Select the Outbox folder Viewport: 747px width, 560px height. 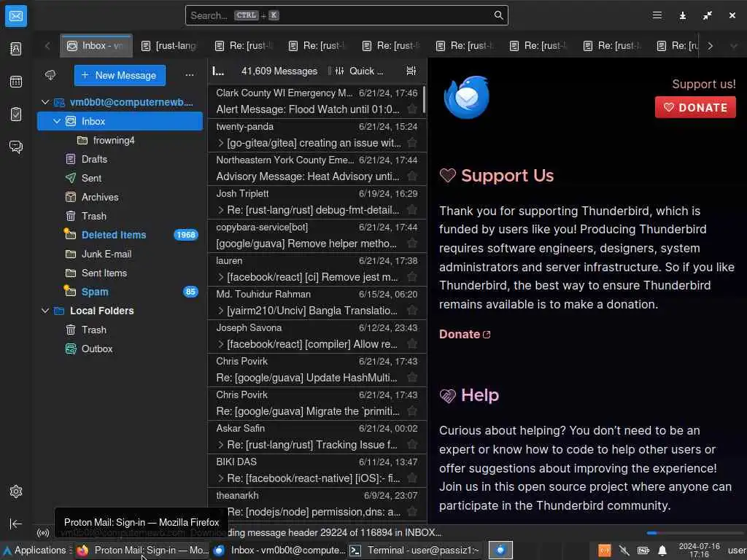pyautogui.click(x=120, y=349)
